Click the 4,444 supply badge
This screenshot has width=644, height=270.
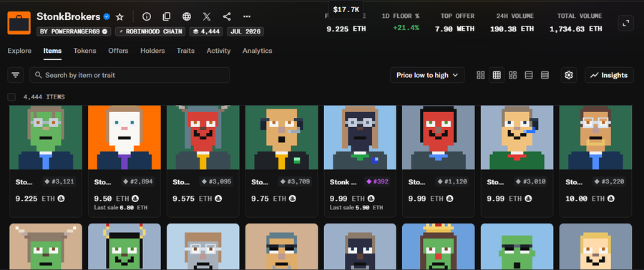(x=206, y=31)
